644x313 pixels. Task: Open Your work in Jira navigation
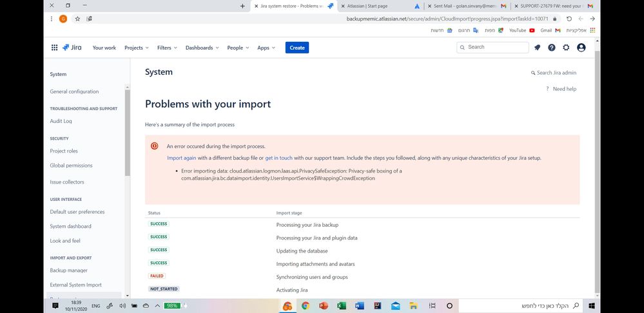(104, 48)
